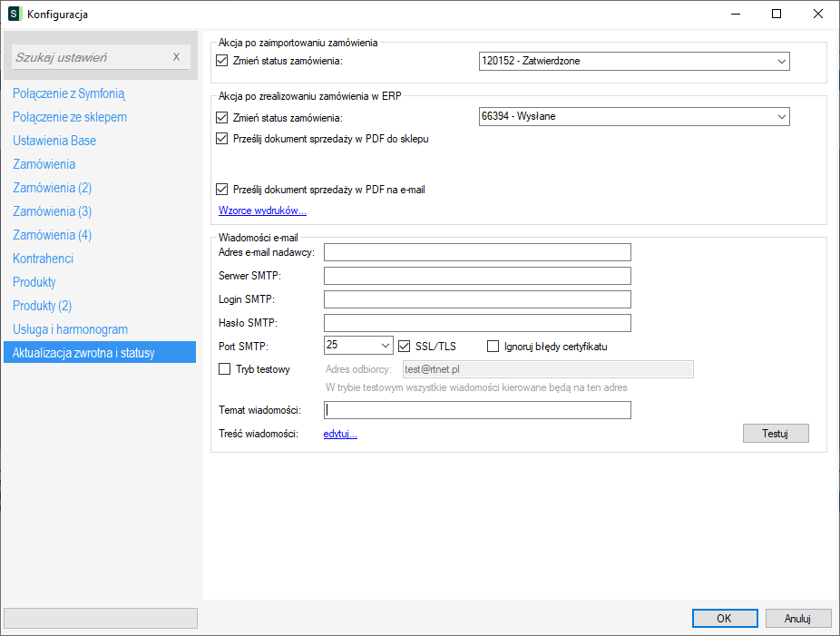
Task: Click the 'Wzorce wydruków...' link
Action: click(x=262, y=211)
